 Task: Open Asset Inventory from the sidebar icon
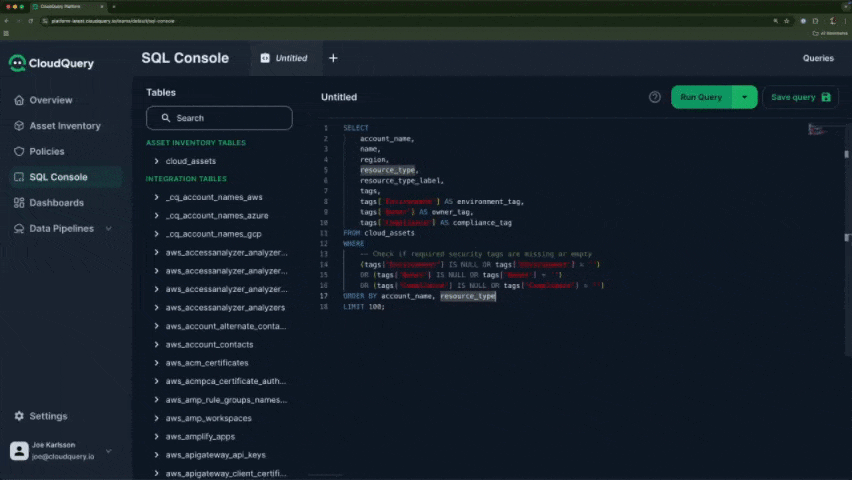pyautogui.click(x=19, y=126)
